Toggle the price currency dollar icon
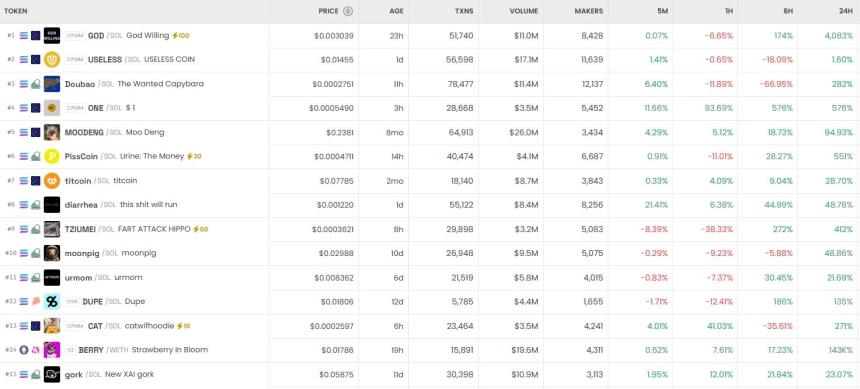This screenshot has width=860, height=389. 348,11
